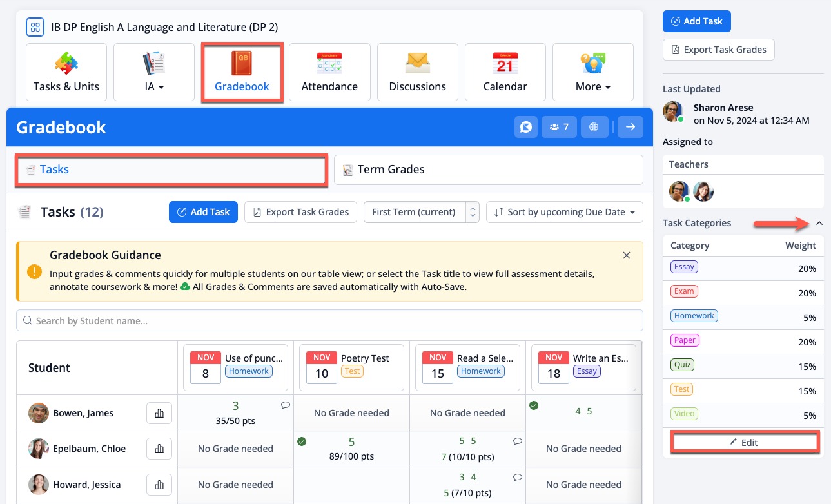Click the Video category tag in sidebar
This screenshot has height=504, width=831.
pyautogui.click(x=684, y=414)
